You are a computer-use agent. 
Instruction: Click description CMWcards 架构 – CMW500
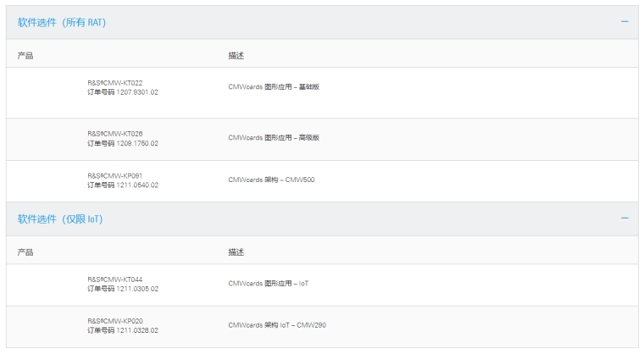271,180
